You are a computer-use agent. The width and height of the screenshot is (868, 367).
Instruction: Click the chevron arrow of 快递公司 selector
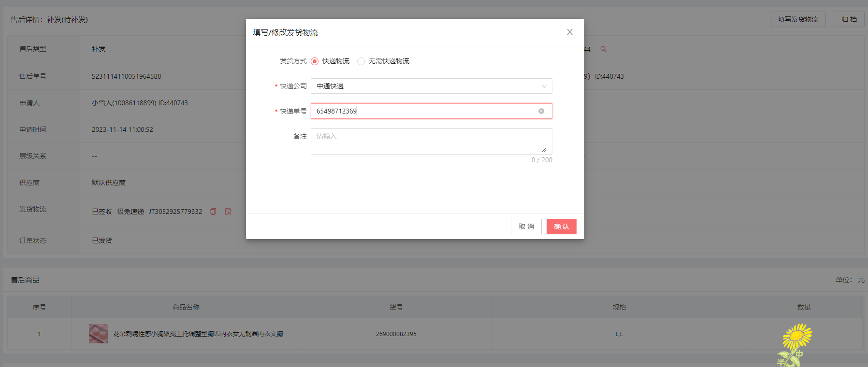544,86
